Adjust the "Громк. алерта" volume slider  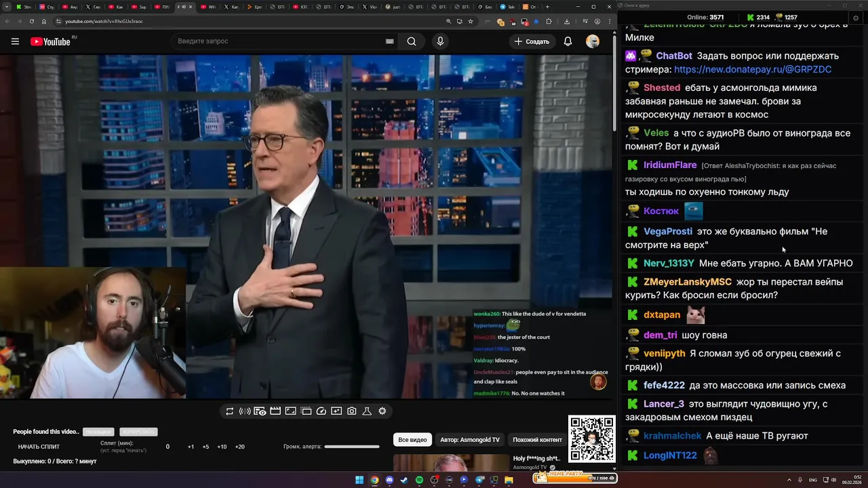point(352,447)
